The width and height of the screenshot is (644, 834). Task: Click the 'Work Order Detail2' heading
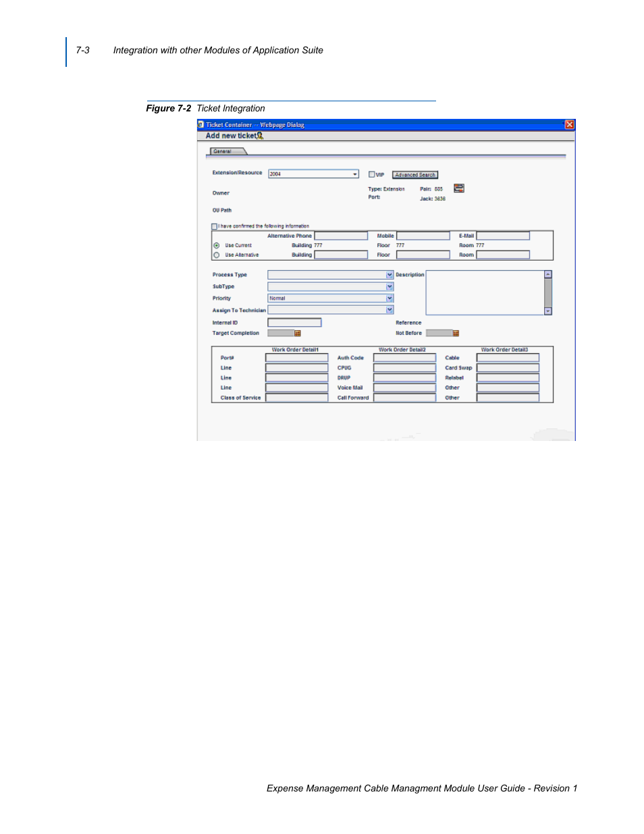click(402, 350)
